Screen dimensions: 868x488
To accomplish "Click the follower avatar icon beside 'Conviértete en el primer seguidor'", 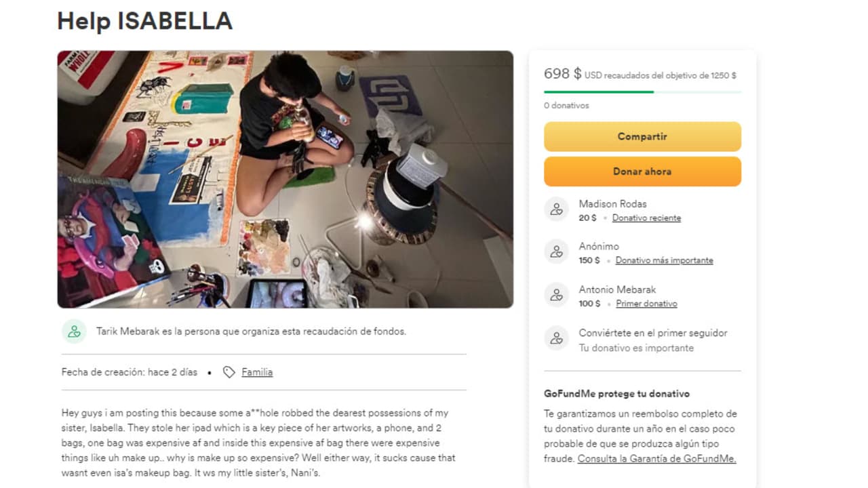I will pyautogui.click(x=556, y=338).
